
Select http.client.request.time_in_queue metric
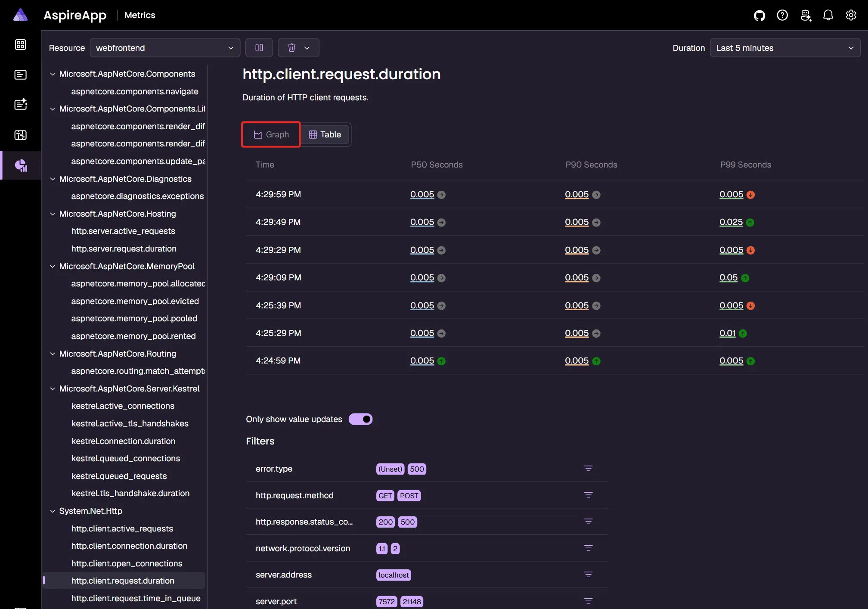click(136, 598)
